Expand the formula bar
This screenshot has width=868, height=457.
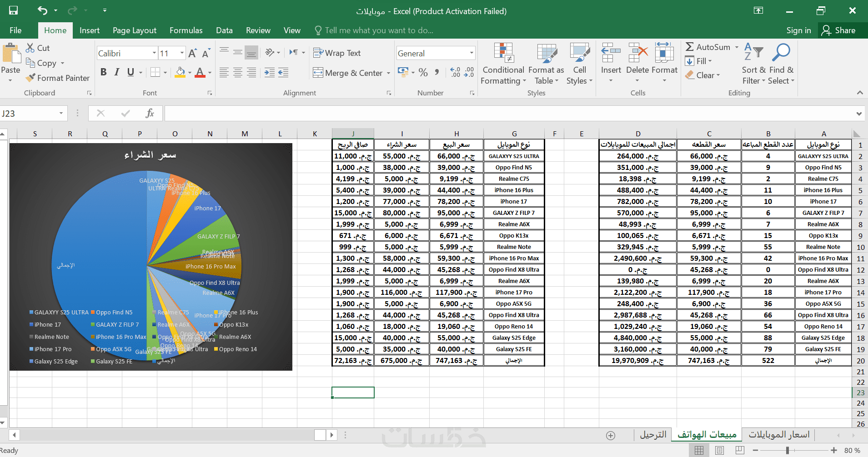(x=859, y=114)
